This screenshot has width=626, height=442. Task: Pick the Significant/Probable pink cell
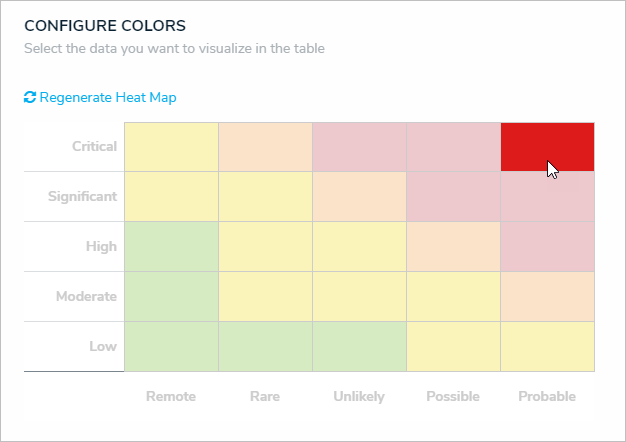point(547,196)
